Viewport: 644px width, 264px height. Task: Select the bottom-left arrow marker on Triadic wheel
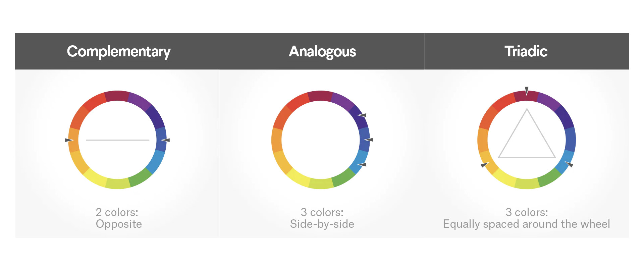pos(484,165)
